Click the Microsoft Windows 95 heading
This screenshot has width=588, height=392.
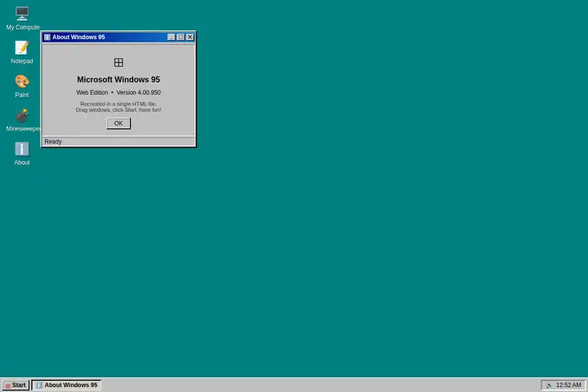[x=118, y=79]
